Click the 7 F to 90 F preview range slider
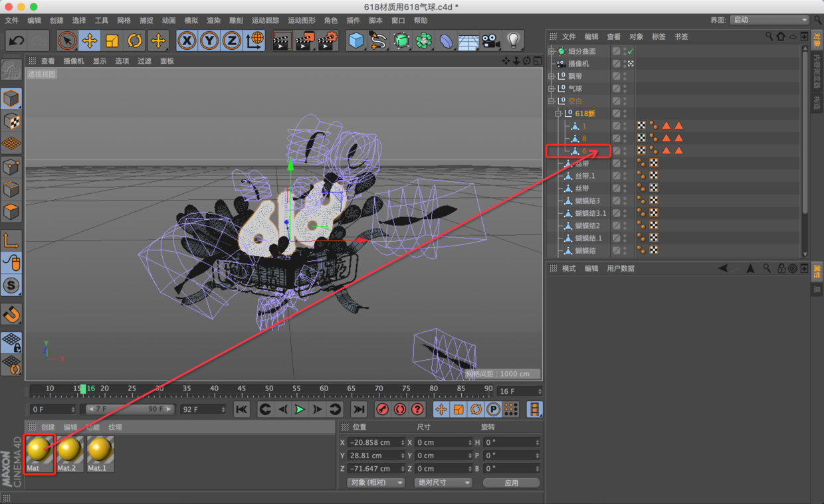Screen dimensions: 824x504 point(130,409)
